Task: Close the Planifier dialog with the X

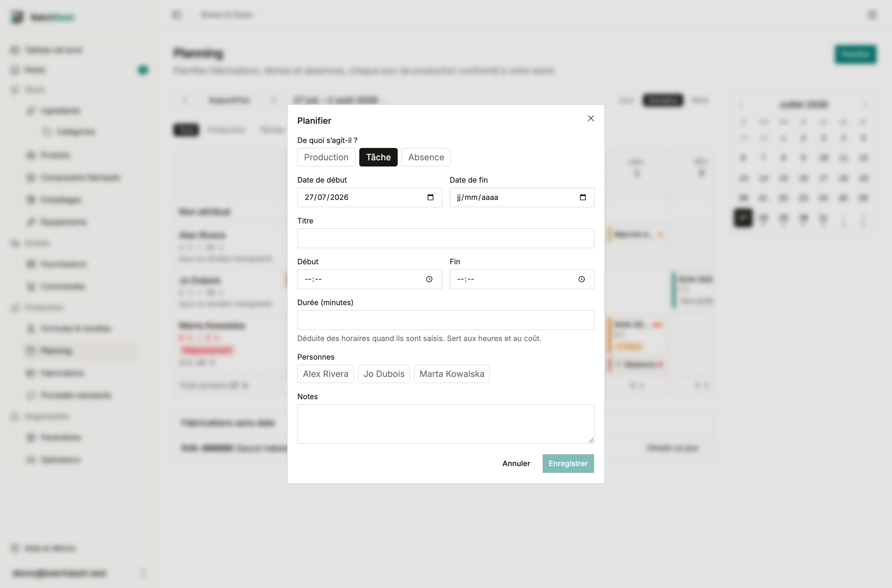Action: 591,119
